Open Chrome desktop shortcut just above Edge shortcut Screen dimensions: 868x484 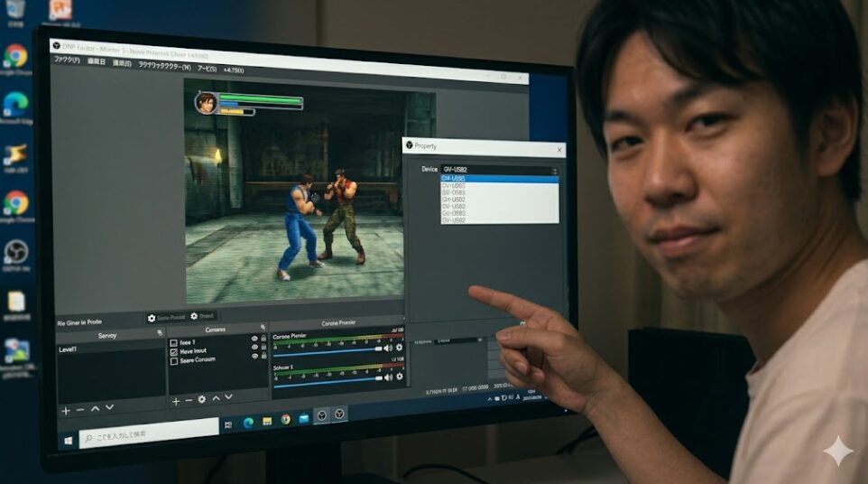pos(15,58)
